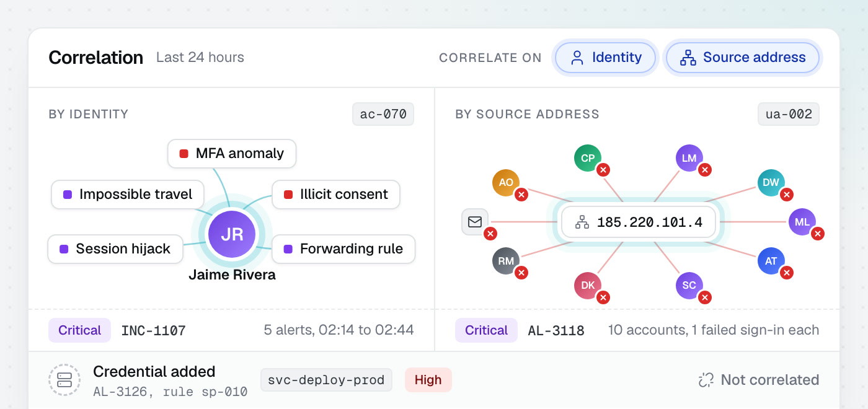
Task: Toggle the Source address correlation chip
Action: (x=743, y=58)
